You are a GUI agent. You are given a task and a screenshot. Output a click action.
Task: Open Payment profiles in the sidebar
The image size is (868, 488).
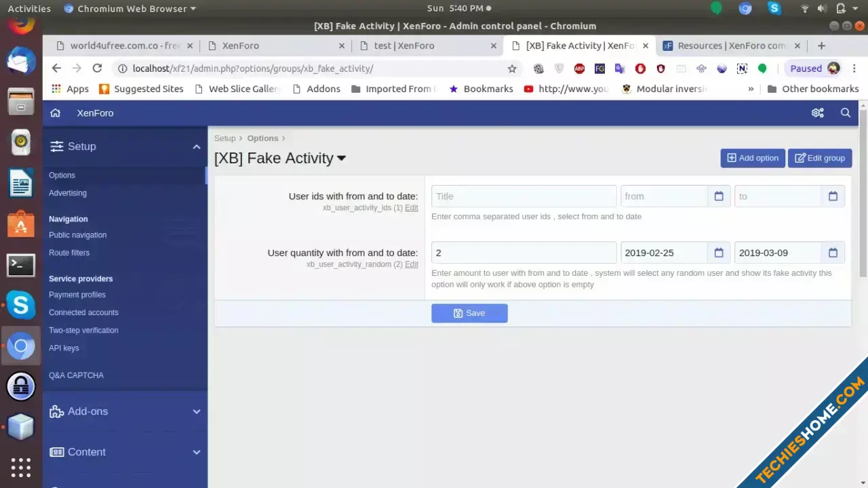click(77, 295)
